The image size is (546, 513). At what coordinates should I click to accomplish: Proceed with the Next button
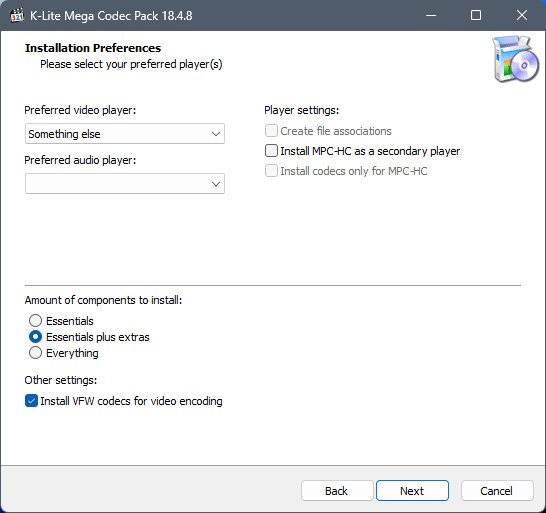[x=412, y=491]
